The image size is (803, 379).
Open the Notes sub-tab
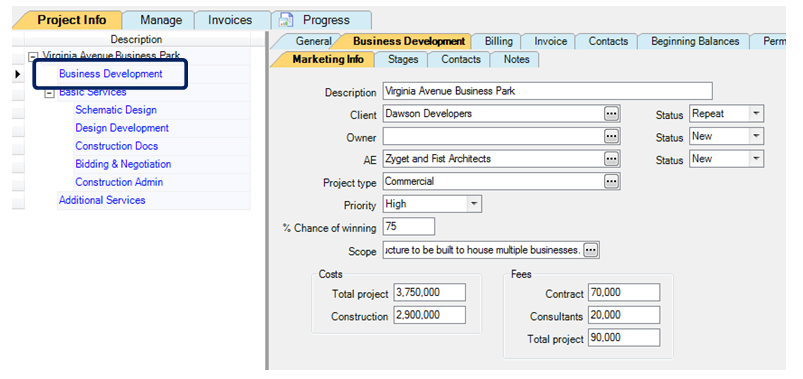point(516,59)
